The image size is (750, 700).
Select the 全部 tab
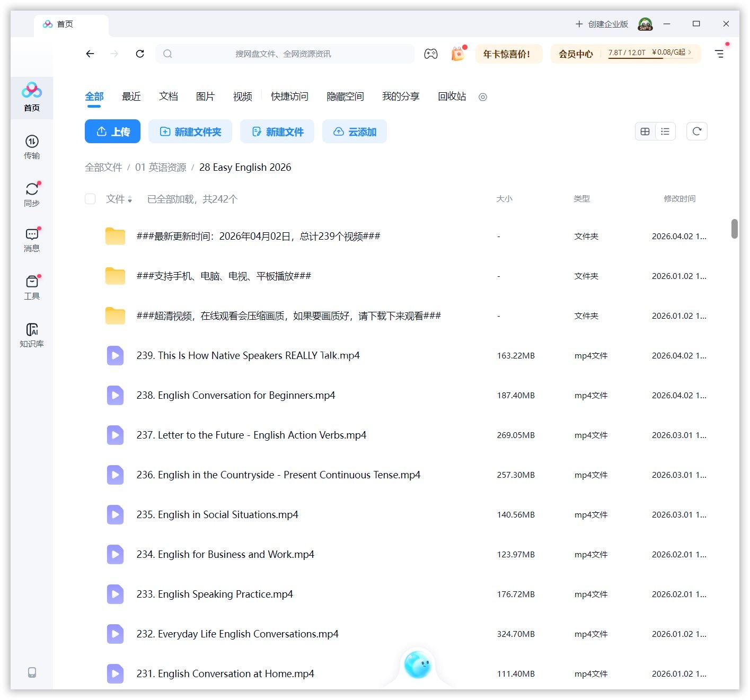pos(94,97)
